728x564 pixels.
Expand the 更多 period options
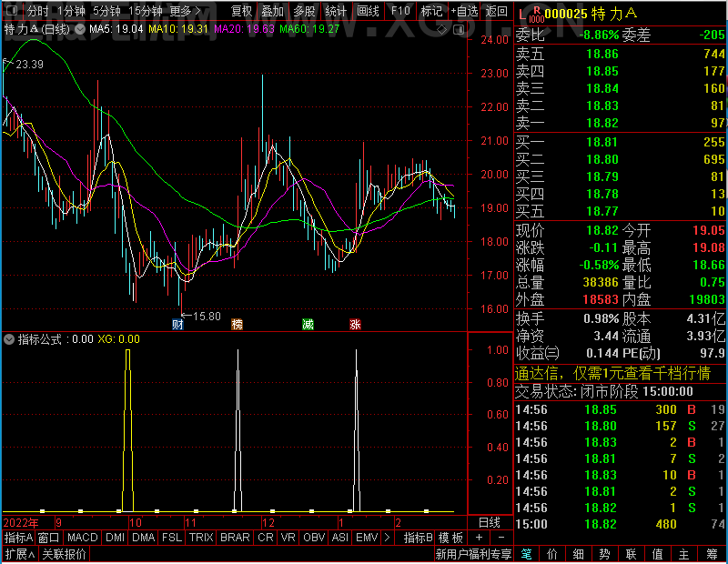coord(185,11)
